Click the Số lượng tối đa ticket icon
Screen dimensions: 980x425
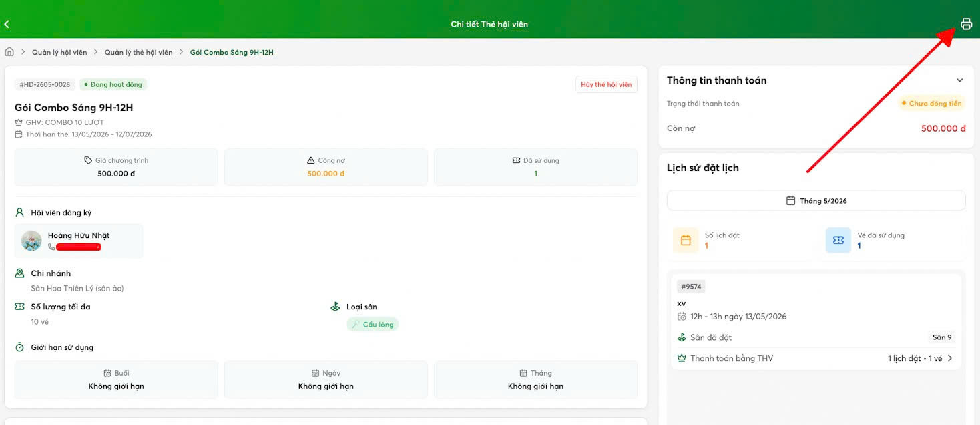tap(19, 307)
